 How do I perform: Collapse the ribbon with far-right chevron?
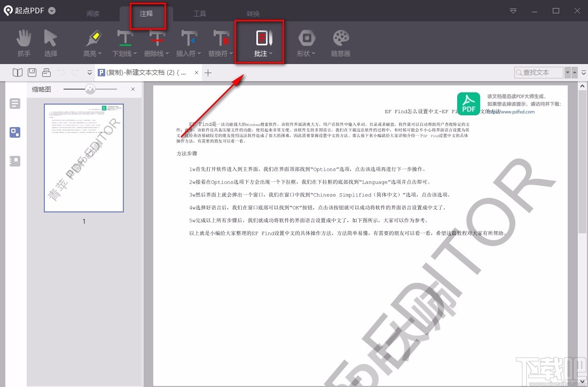[x=584, y=72]
